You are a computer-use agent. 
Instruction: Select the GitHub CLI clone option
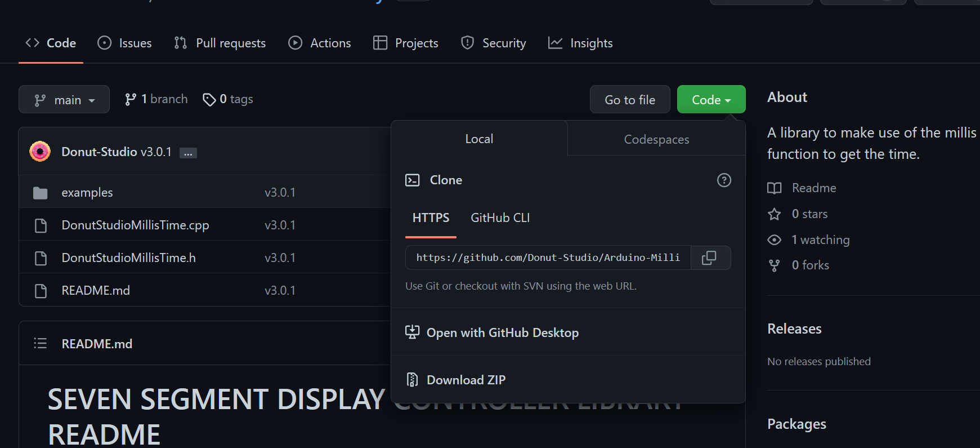500,218
